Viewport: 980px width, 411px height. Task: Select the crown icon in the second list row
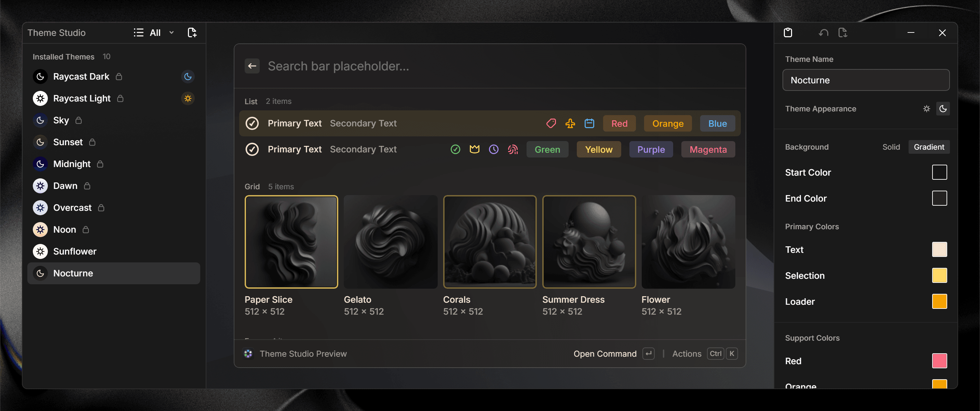coord(474,149)
